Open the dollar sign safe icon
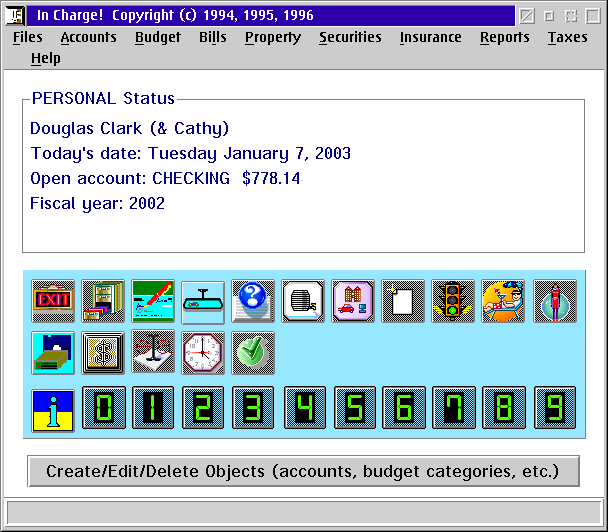Viewport: 608px width, 532px height. 103,353
